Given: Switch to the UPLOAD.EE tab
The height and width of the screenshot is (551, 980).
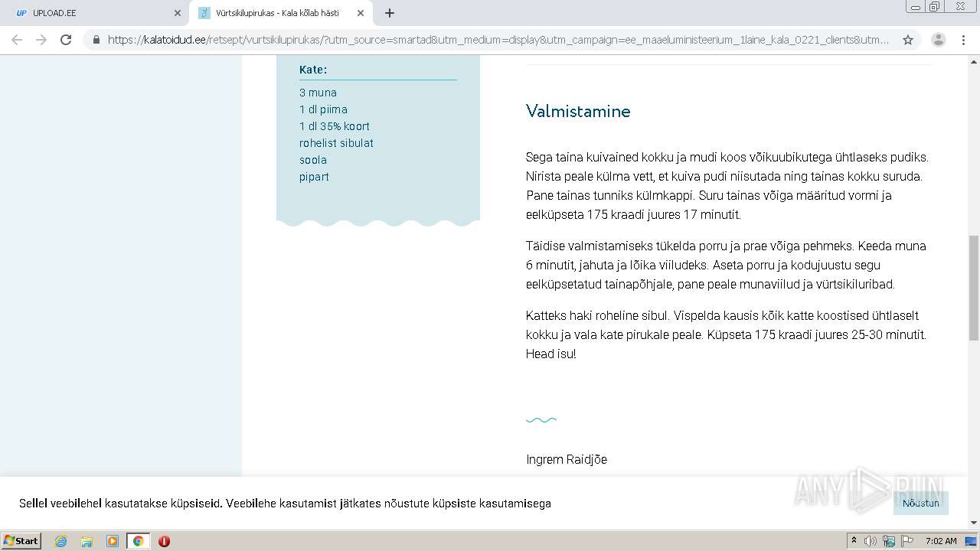Looking at the screenshot, I should point(96,13).
